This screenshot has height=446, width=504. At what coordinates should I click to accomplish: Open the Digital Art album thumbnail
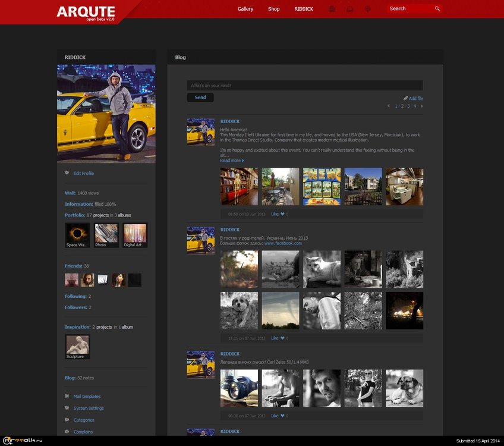134,235
